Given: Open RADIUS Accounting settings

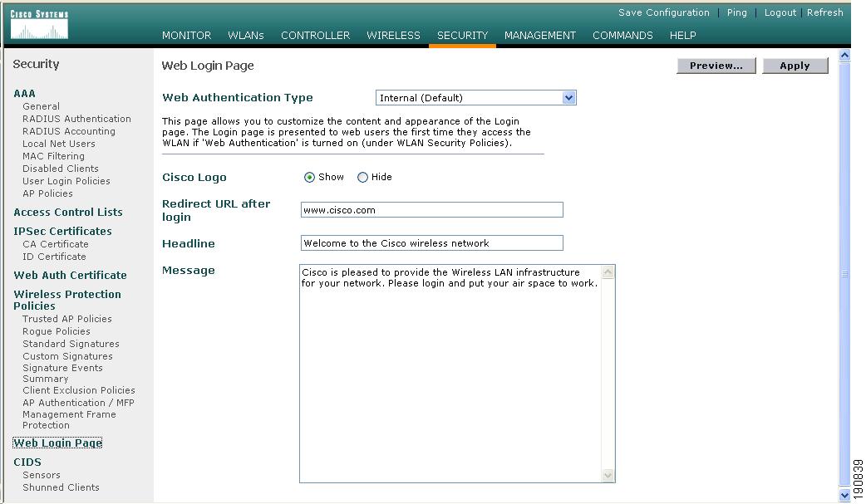Looking at the screenshot, I should tap(69, 131).
